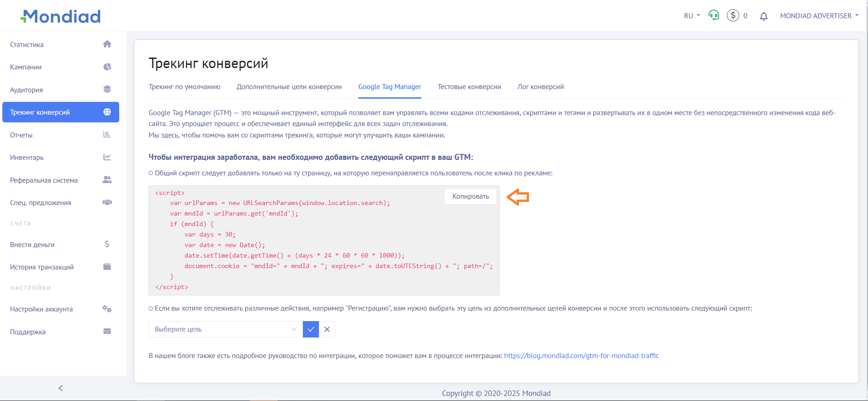868x401 pixels.
Task: Click the envelope icon next to Поддержка
Action: [107, 332]
